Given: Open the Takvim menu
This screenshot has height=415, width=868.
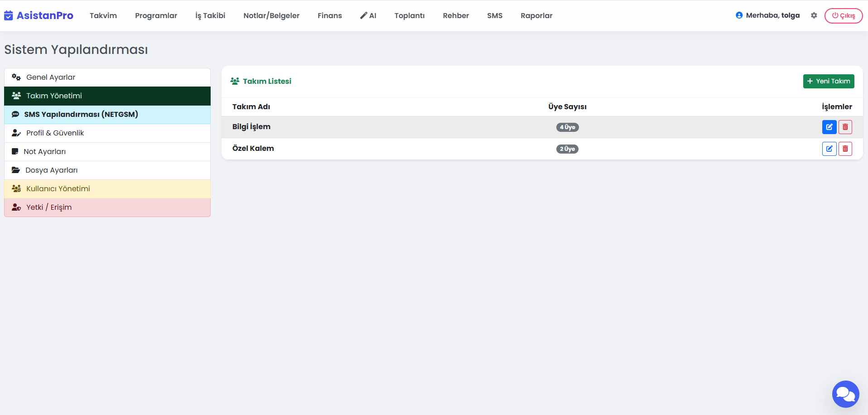Looking at the screenshot, I should (x=103, y=16).
